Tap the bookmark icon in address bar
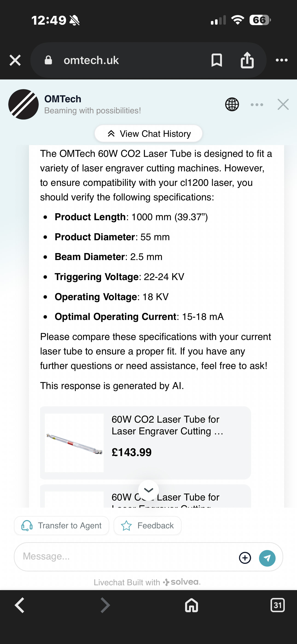 coord(216,60)
